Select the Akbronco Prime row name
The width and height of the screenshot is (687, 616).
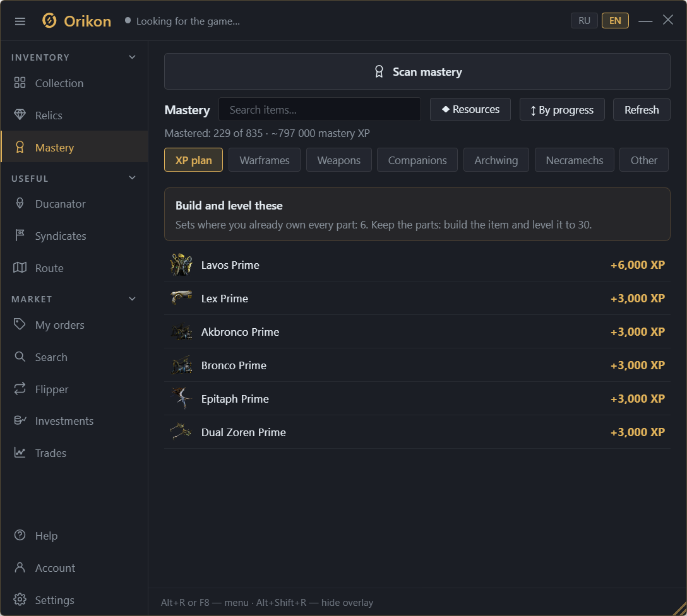(x=240, y=332)
